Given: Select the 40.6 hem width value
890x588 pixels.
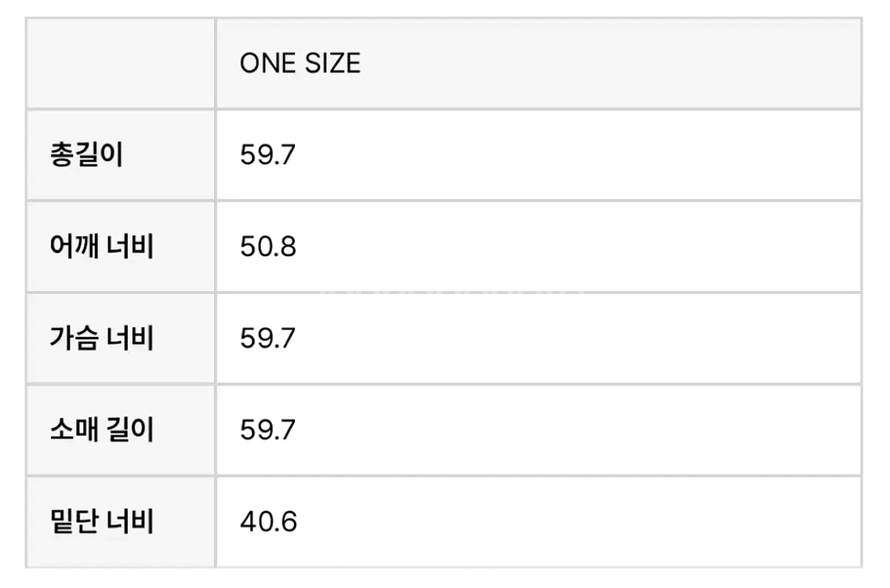Looking at the screenshot, I should [x=268, y=521].
